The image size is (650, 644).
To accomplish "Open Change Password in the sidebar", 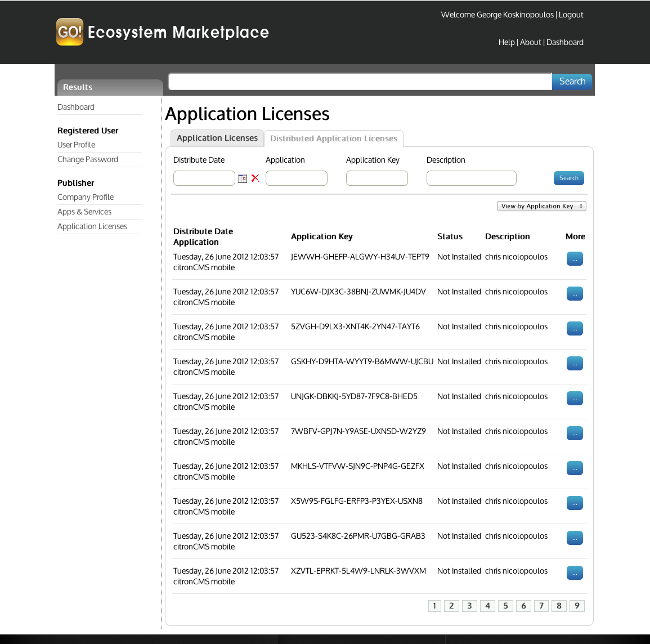I will click(x=87, y=159).
